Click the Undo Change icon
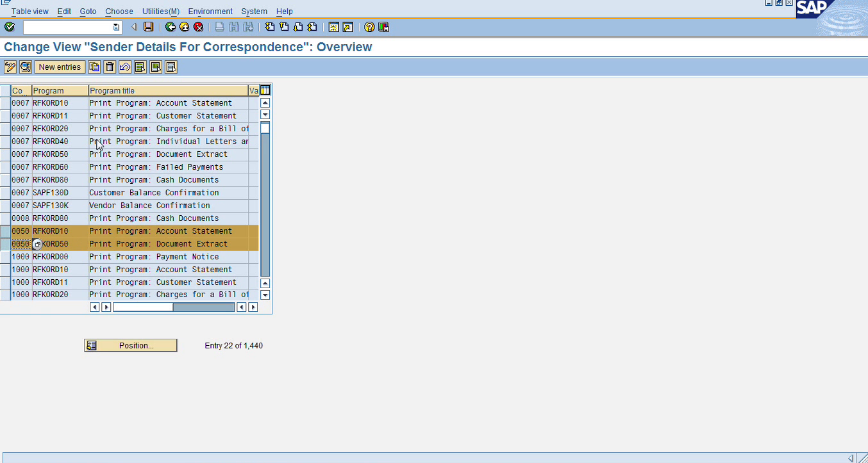The height and width of the screenshot is (463, 868). (x=125, y=67)
